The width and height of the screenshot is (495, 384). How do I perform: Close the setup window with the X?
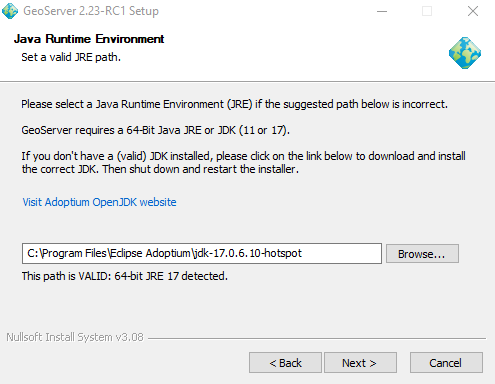[473, 11]
